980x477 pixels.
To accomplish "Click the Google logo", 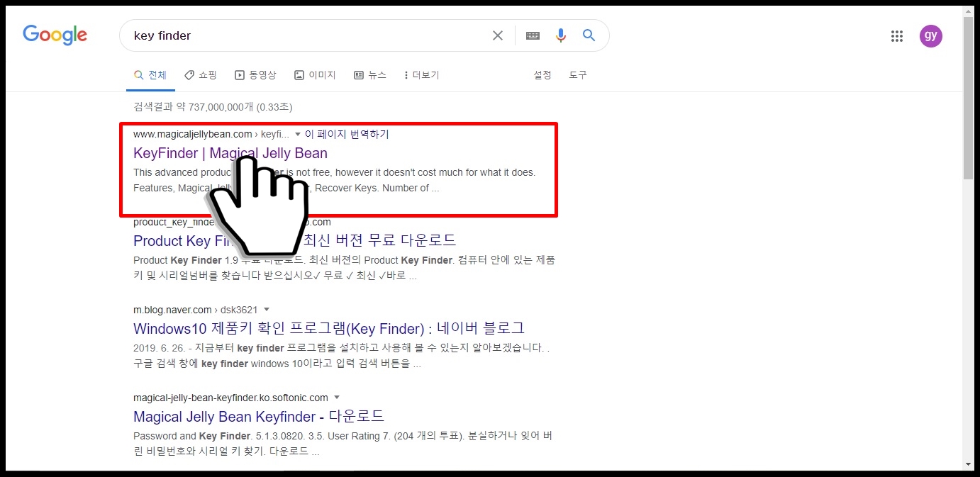I will (55, 35).
